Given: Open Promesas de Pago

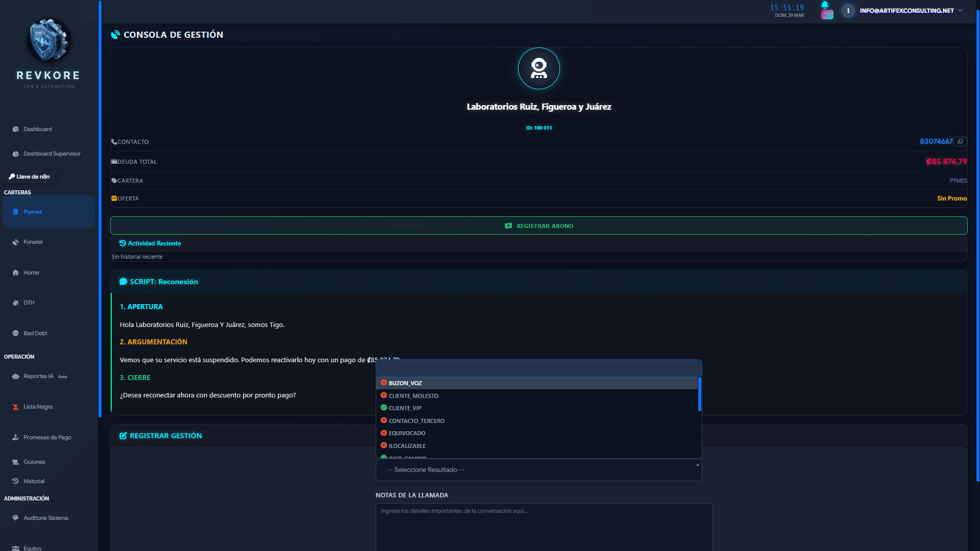Looking at the screenshot, I should pos(47,437).
